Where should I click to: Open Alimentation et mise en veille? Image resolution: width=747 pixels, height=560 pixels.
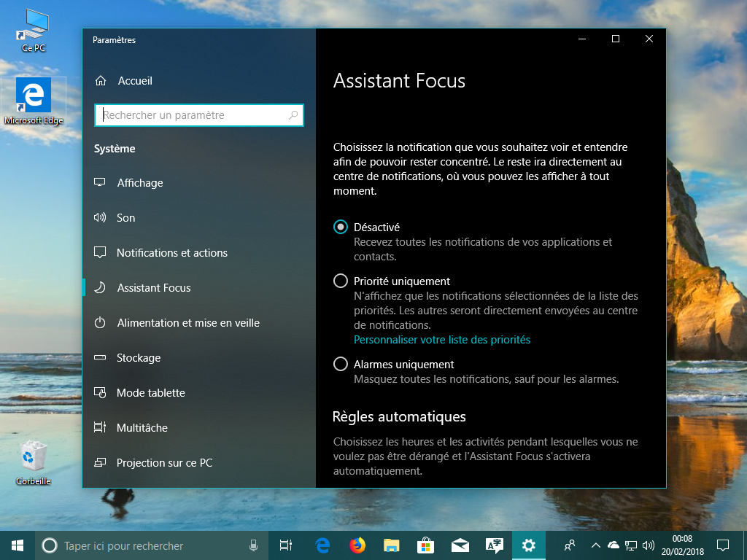tap(188, 323)
